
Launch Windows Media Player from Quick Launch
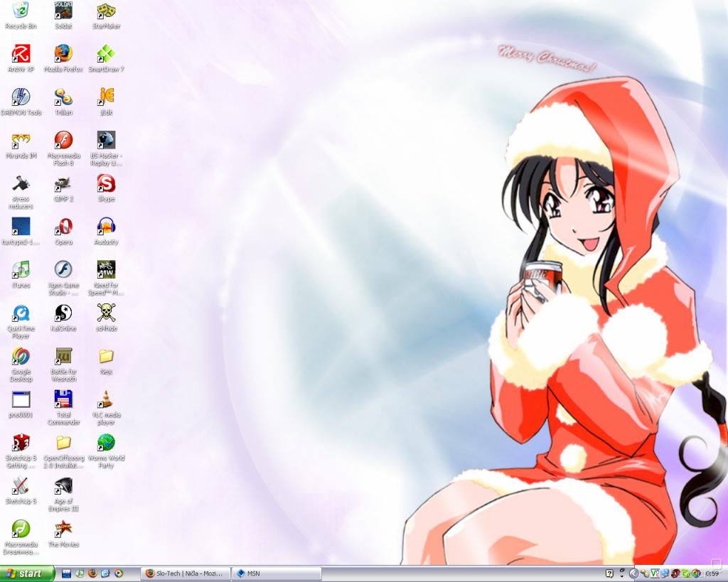coord(119,573)
